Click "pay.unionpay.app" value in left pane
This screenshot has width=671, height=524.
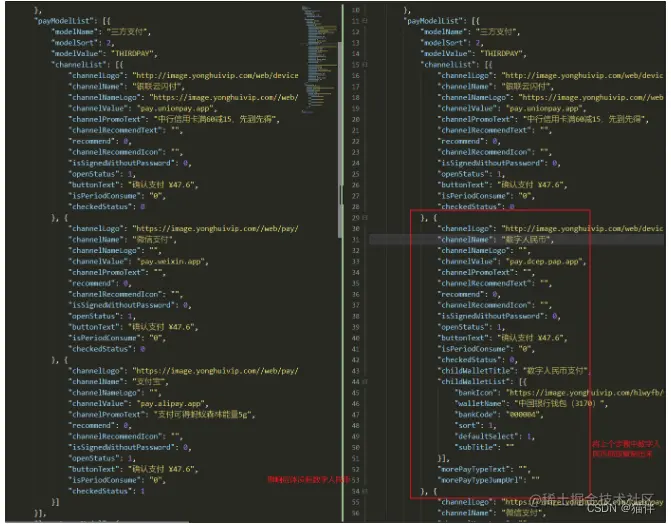175,108
